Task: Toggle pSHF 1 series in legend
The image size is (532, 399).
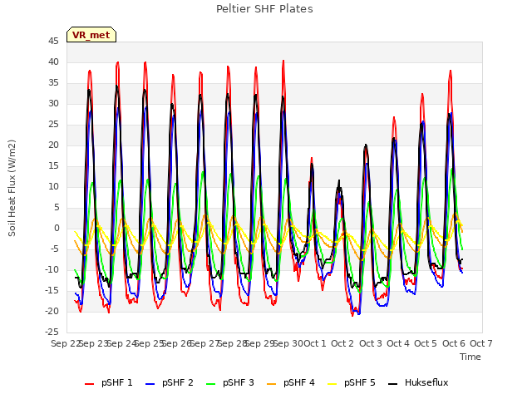Action: (x=109, y=382)
